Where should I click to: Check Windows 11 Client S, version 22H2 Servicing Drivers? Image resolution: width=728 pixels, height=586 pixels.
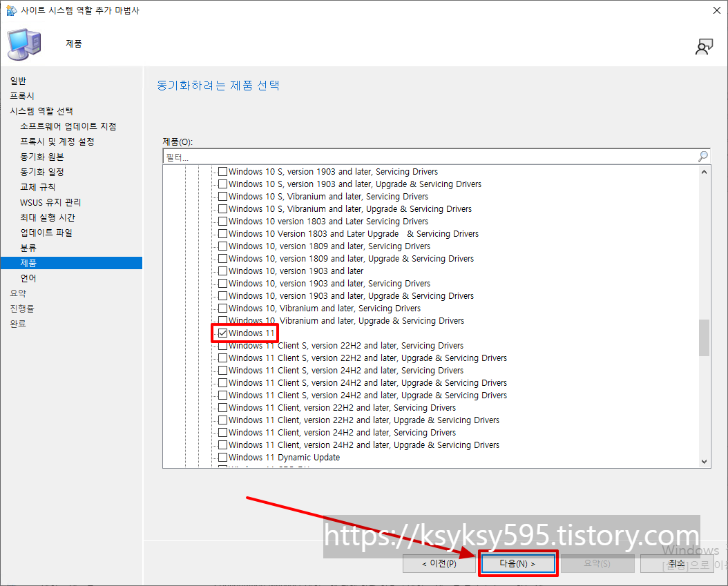(x=223, y=346)
